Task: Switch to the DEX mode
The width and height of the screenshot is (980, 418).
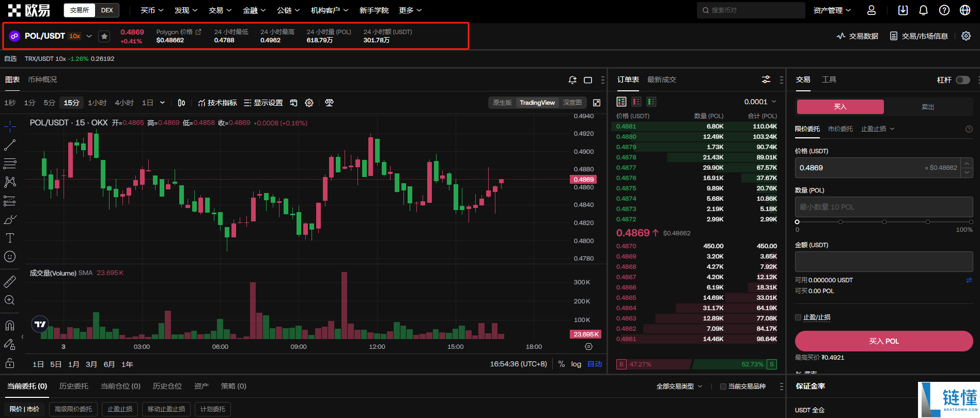Action: [x=107, y=10]
